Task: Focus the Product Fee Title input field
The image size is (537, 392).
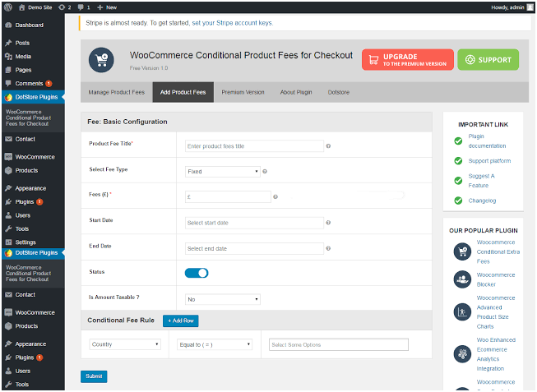Action: point(254,145)
